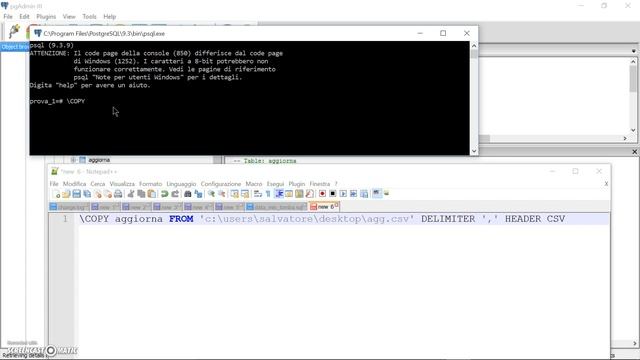Open the Finestra menu in Notepad++
640x360 pixels.
click(320, 184)
